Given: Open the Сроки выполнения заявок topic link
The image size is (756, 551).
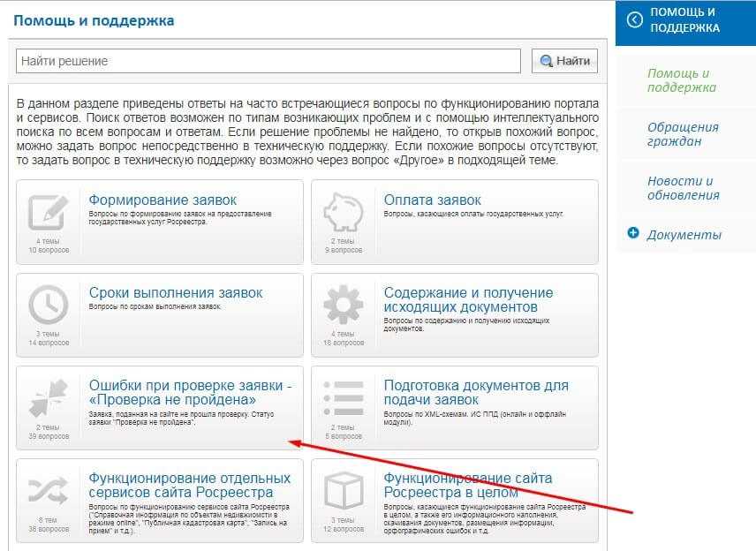Looking at the screenshot, I should [176, 292].
